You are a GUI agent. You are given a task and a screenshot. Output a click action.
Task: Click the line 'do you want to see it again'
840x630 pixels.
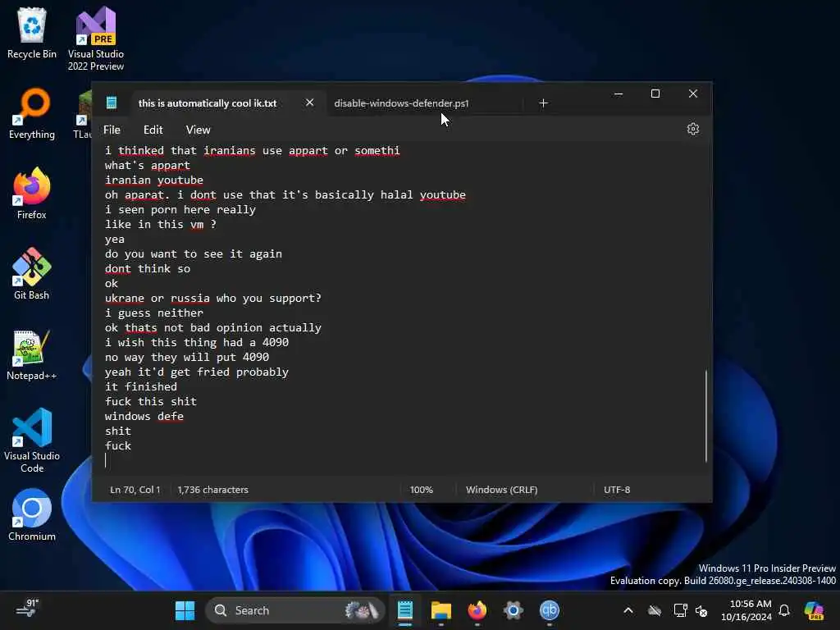pos(194,254)
